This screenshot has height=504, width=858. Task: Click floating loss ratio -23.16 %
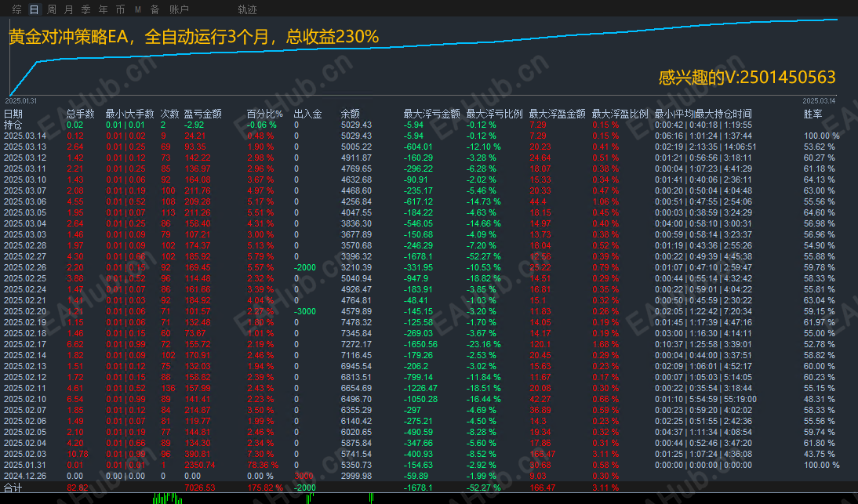[484, 344]
